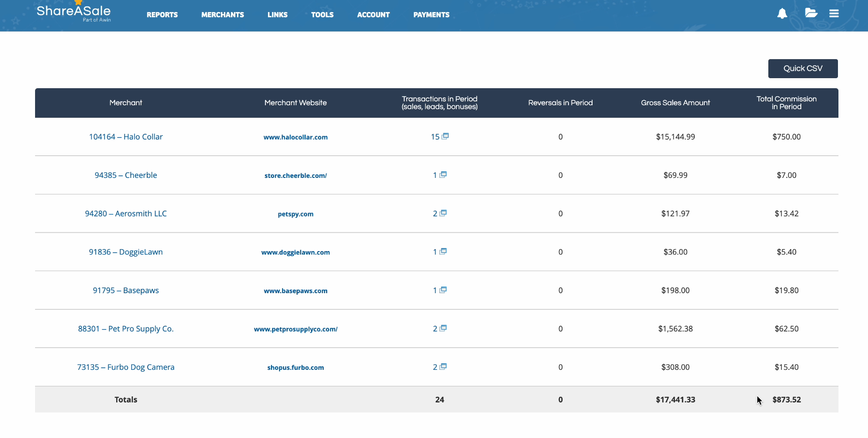The height and width of the screenshot is (438, 868).
Task: Open transaction details icon for Pet Pro Supply
Action: (443, 328)
